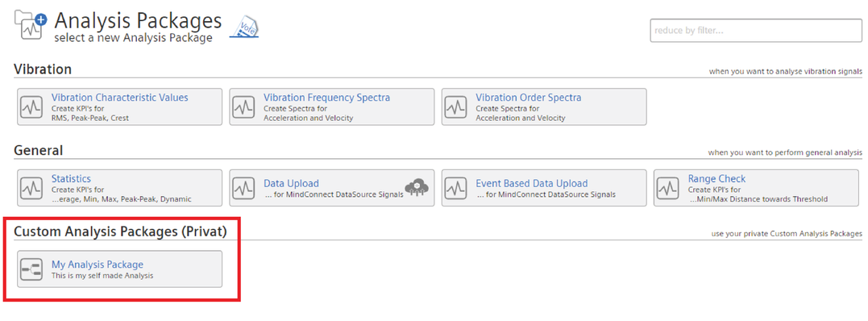Viewport: 868px width, 321px height.
Task: Click the Vote icon beside Analysis Packages title
Action: [x=245, y=27]
